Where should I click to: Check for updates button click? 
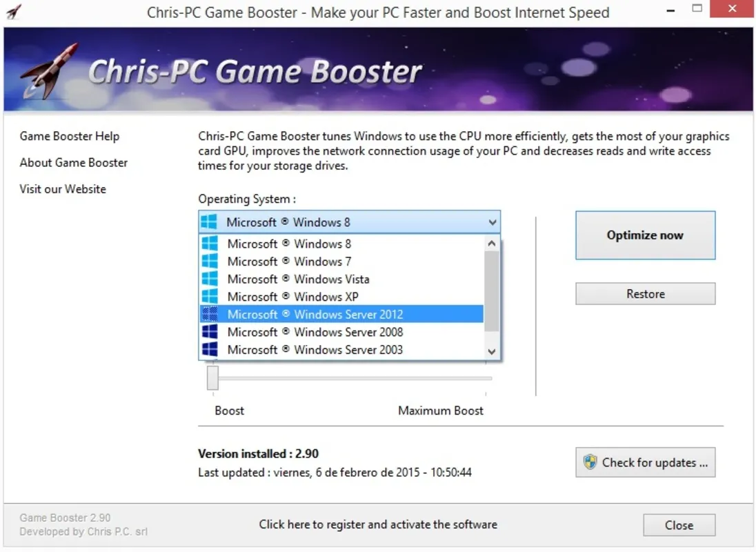click(x=645, y=462)
